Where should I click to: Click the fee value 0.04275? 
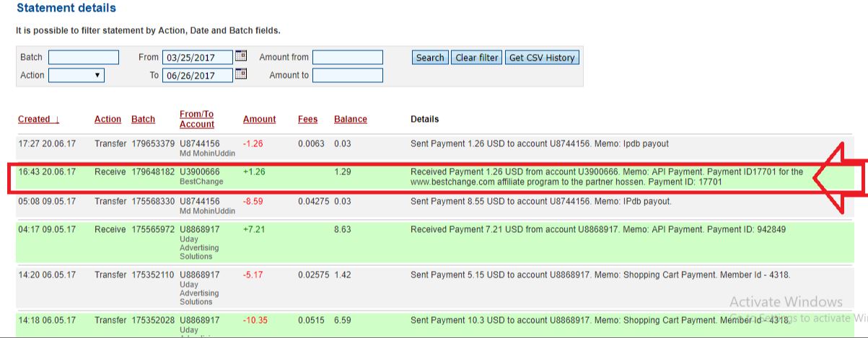(x=315, y=201)
